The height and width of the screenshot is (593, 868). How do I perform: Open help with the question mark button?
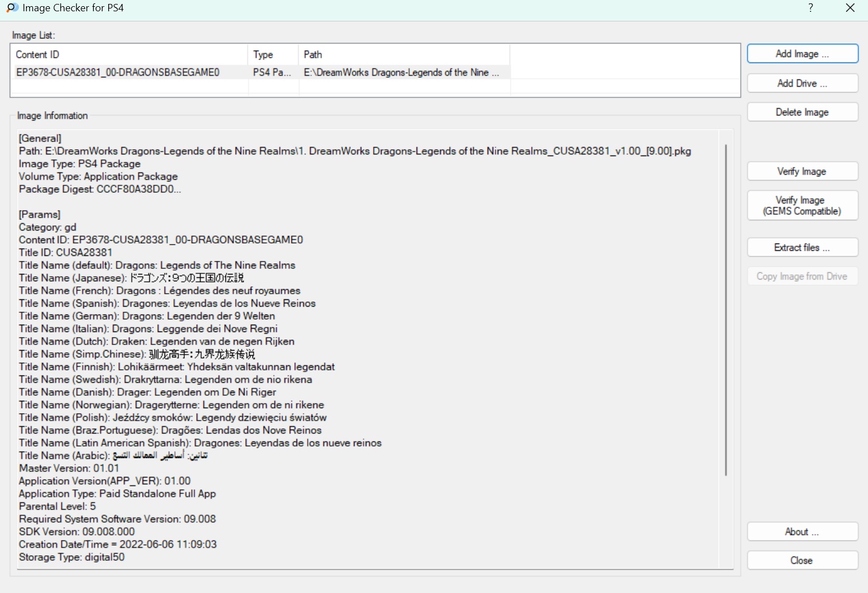point(811,8)
